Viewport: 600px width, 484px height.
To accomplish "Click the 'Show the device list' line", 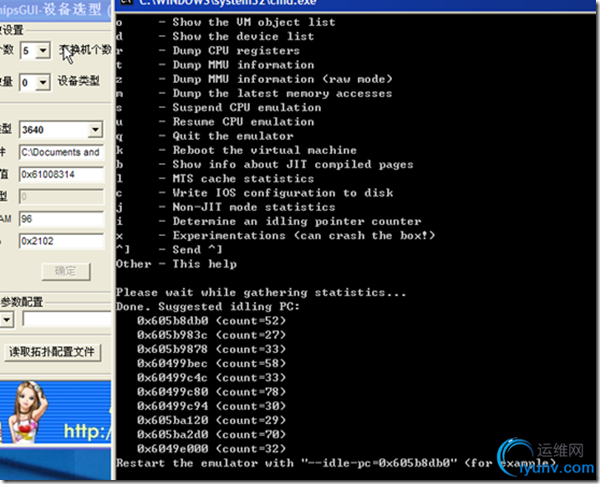I will point(215,36).
